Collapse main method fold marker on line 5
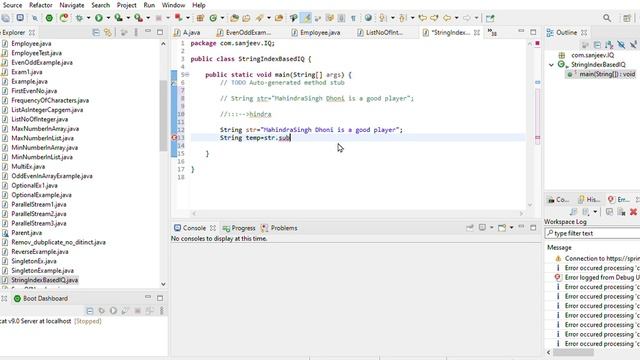This screenshot has height=360, width=640. (x=187, y=75)
